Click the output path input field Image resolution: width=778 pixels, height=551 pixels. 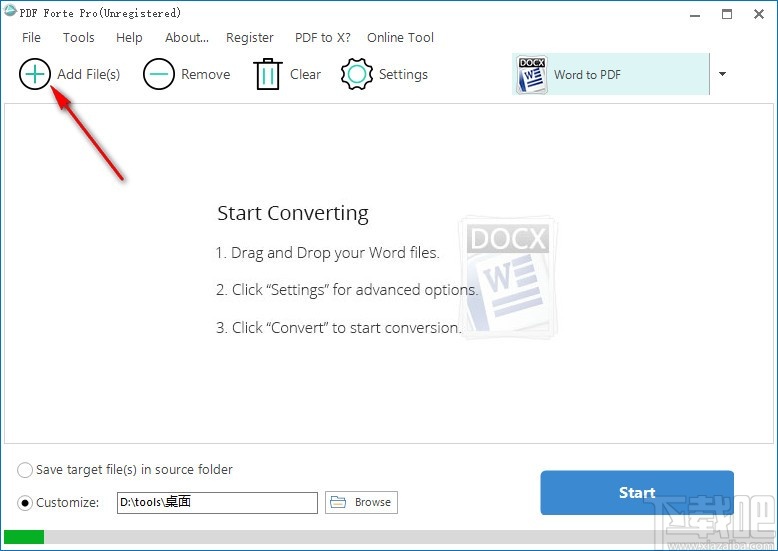click(217, 502)
